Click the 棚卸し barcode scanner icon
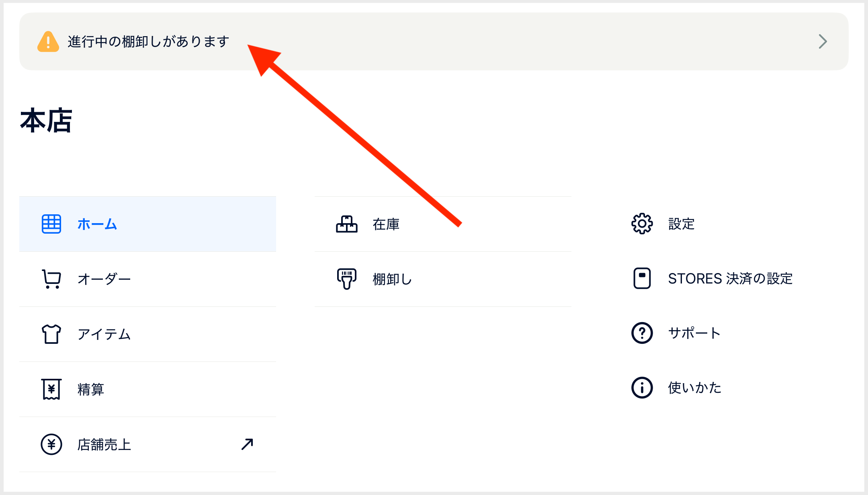868x495 pixels. (x=347, y=279)
